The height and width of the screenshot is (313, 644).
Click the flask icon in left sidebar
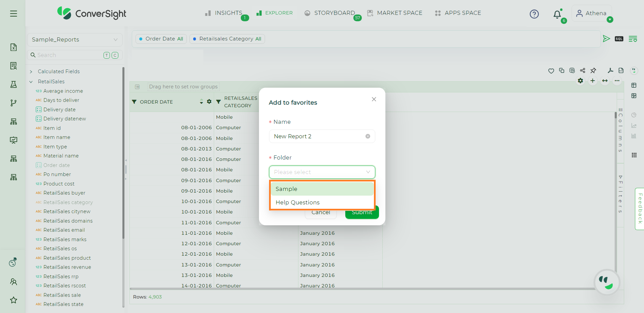[13, 84]
